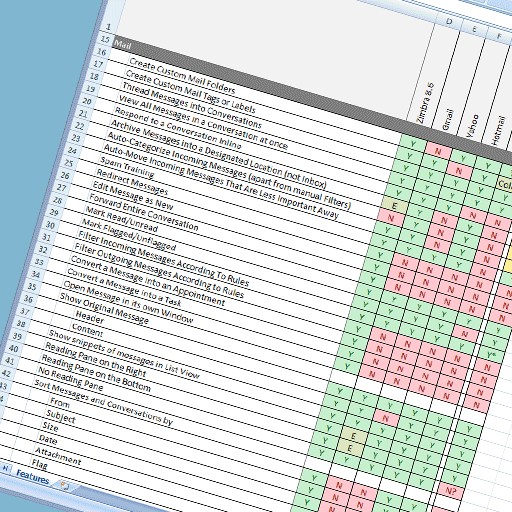Select the 'No Reading Pane' cell
This screenshot has width=512, height=512.
pos(70,379)
